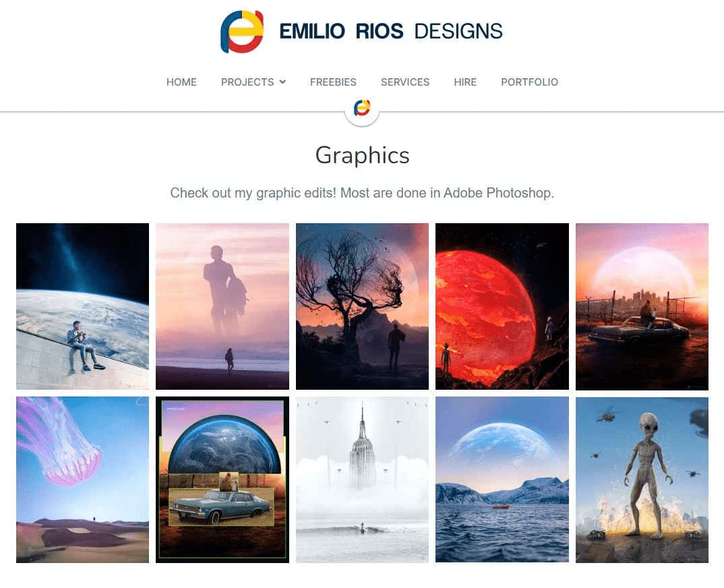Open the car with city skyline sunset artwork
Image resolution: width=724 pixels, height=588 pixels.
tap(642, 306)
